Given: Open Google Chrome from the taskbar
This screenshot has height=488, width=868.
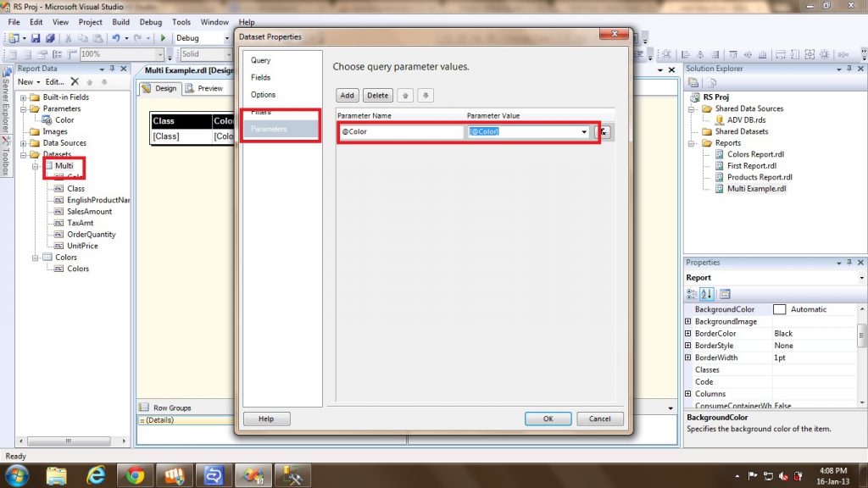Looking at the screenshot, I should [x=135, y=475].
